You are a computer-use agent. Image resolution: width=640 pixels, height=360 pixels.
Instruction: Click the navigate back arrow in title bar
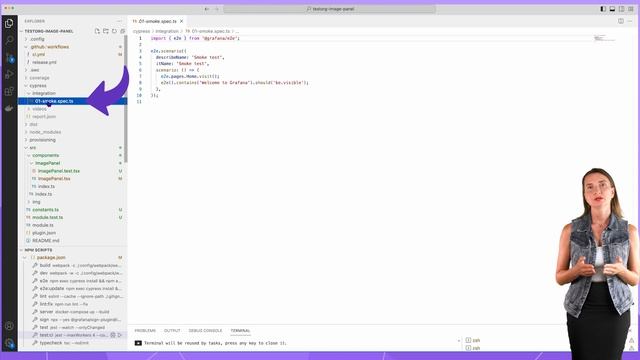[x=207, y=9]
